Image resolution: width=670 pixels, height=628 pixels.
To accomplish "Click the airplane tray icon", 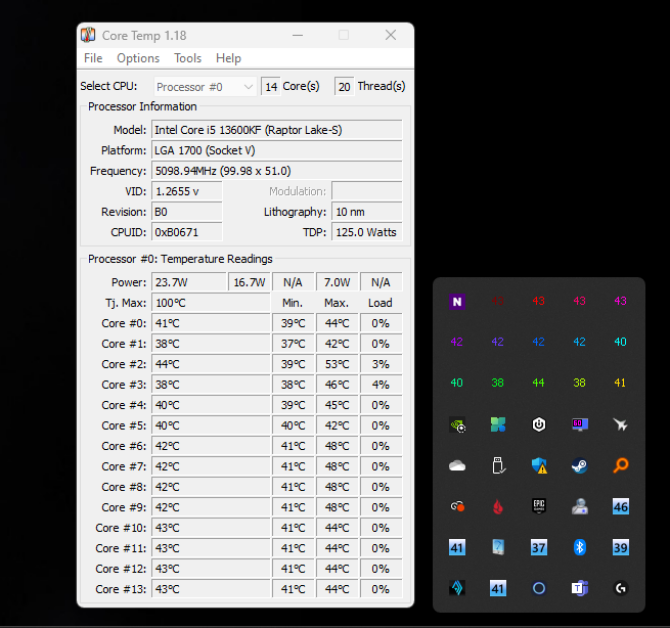I will [x=620, y=424].
